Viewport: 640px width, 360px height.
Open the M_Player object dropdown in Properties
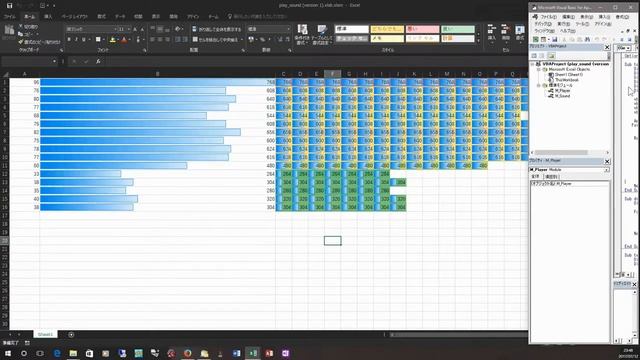(607, 169)
